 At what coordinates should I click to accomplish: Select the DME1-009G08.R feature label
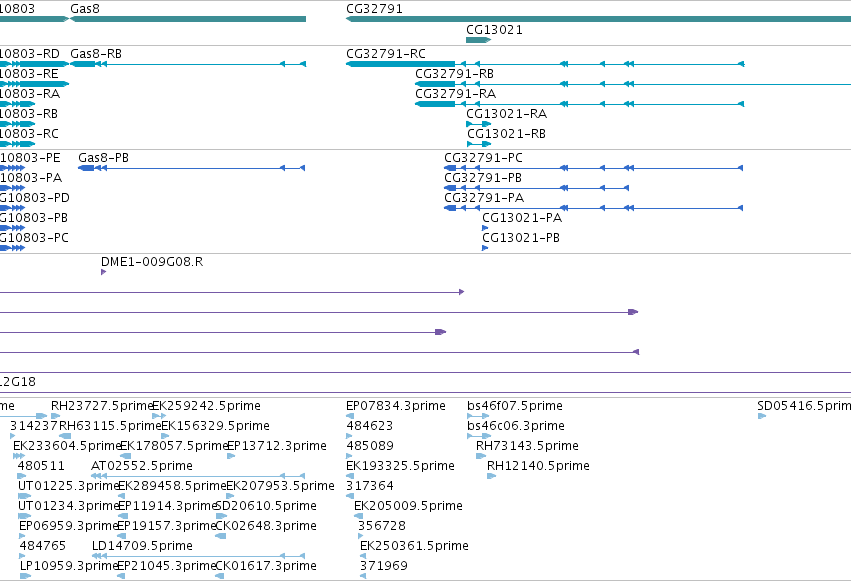point(152,262)
